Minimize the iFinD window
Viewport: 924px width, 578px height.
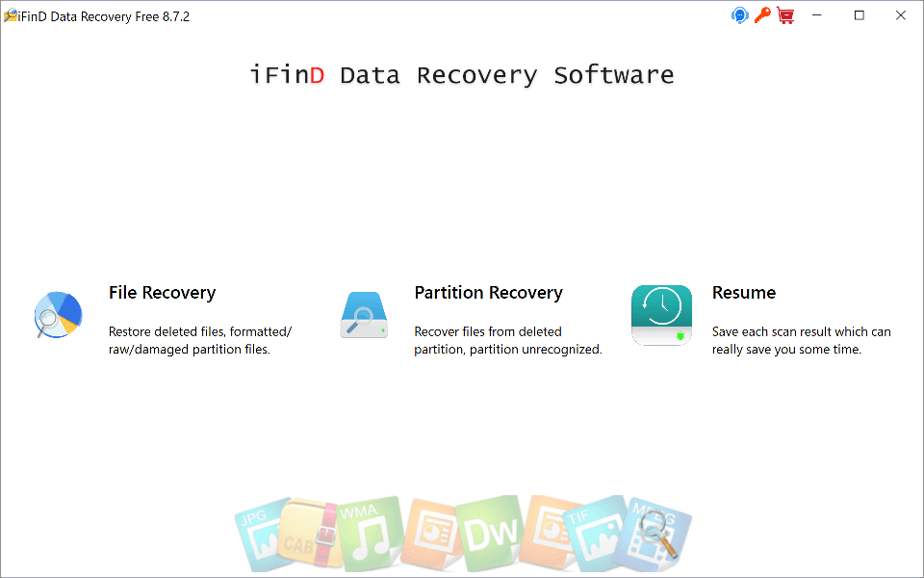click(x=817, y=15)
